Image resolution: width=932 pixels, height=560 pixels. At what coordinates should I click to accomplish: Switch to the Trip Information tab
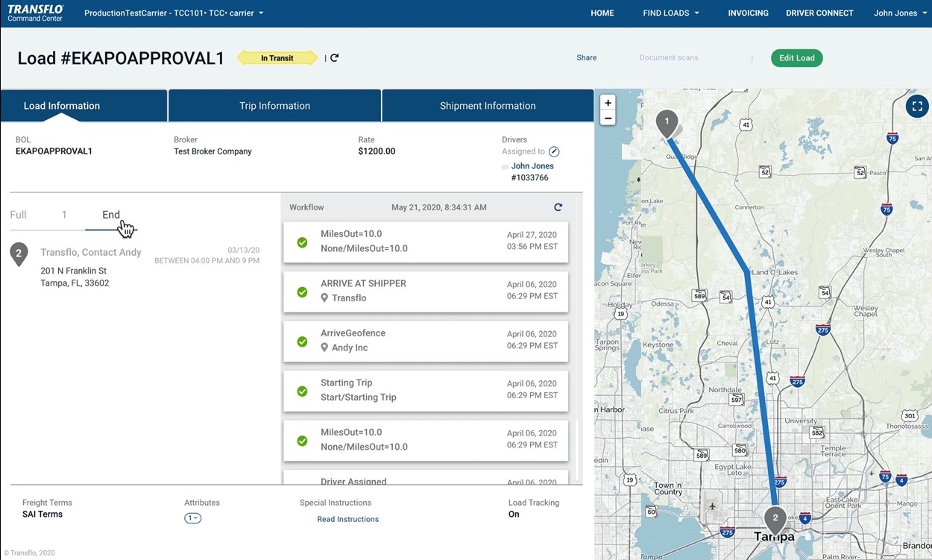(x=275, y=106)
